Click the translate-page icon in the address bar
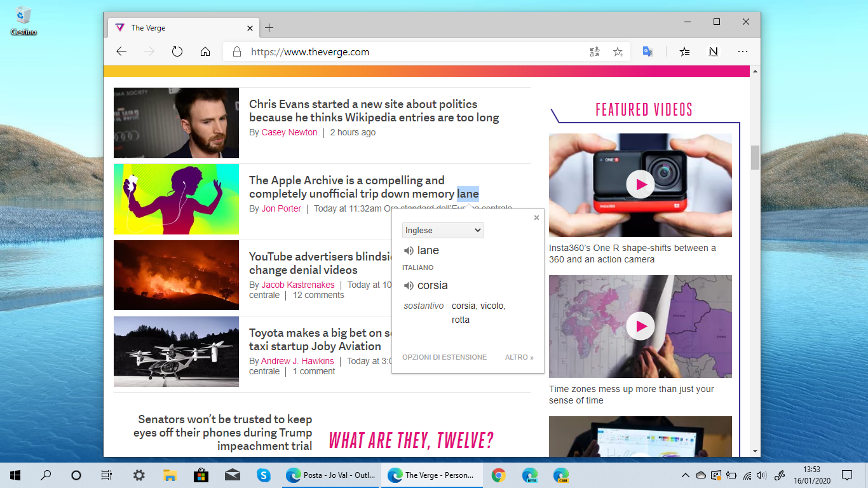Viewport: 868px width, 488px height. point(594,51)
